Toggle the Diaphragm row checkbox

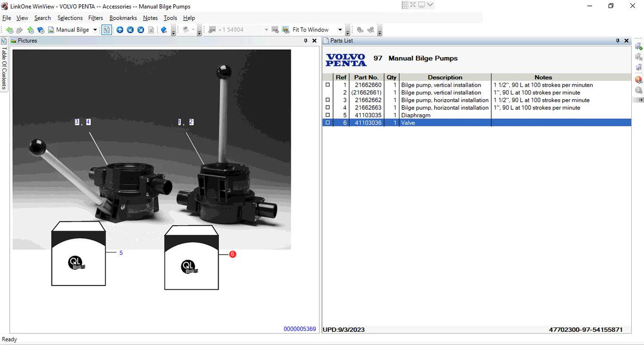point(327,115)
